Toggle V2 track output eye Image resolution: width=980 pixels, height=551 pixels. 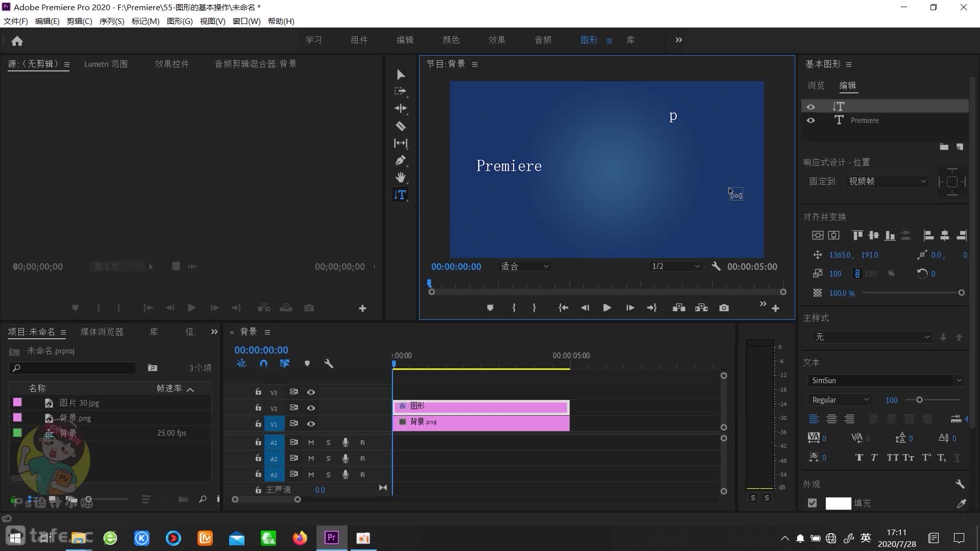coord(311,408)
